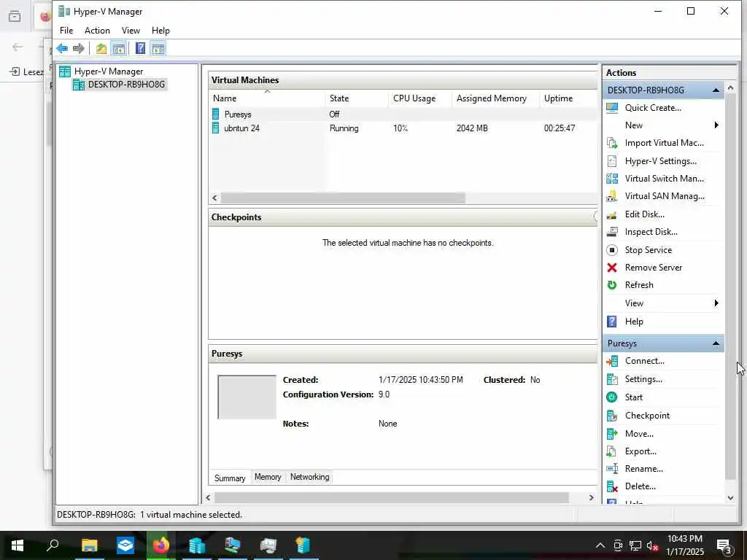Toggle the Show/Hide Console Tree toolbar icon
This screenshot has height=560, width=747.
[119, 48]
